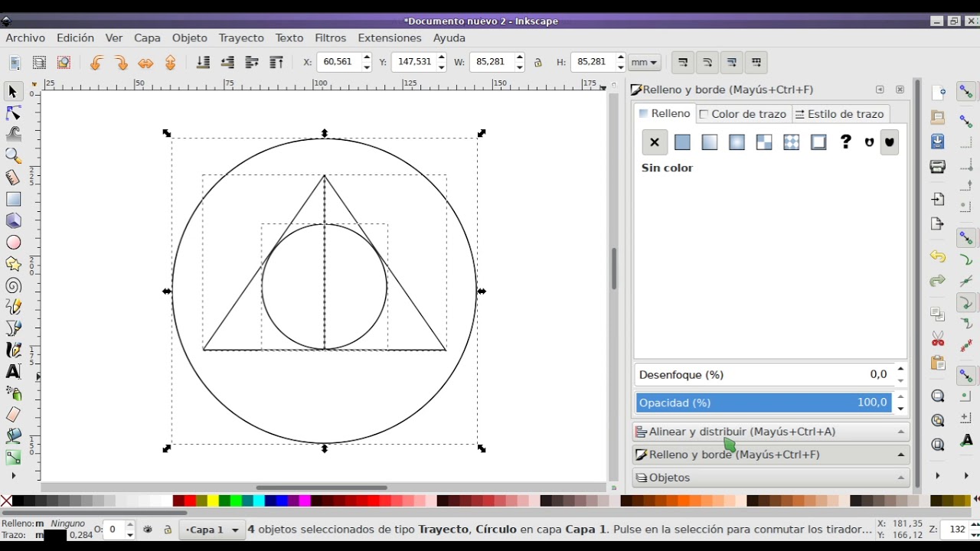
Task: Click the print icon in commands bar
Action: pos(938,167)
